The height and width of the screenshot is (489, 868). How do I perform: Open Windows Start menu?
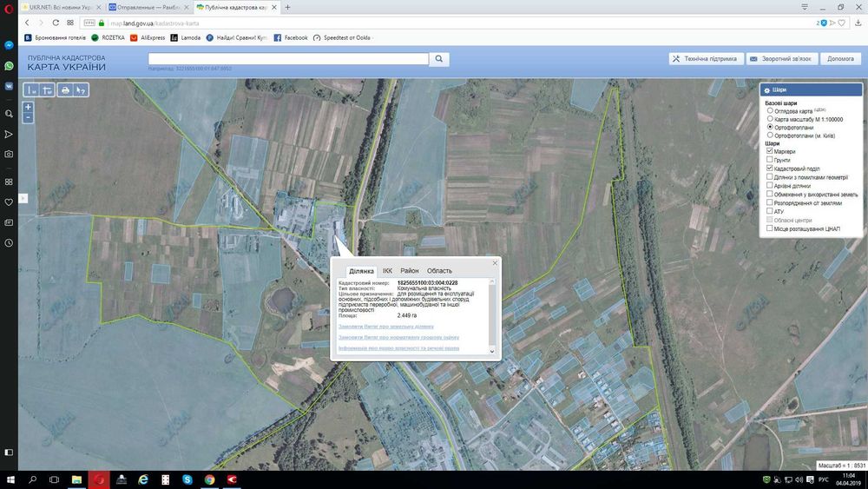[x=10, y=479]
